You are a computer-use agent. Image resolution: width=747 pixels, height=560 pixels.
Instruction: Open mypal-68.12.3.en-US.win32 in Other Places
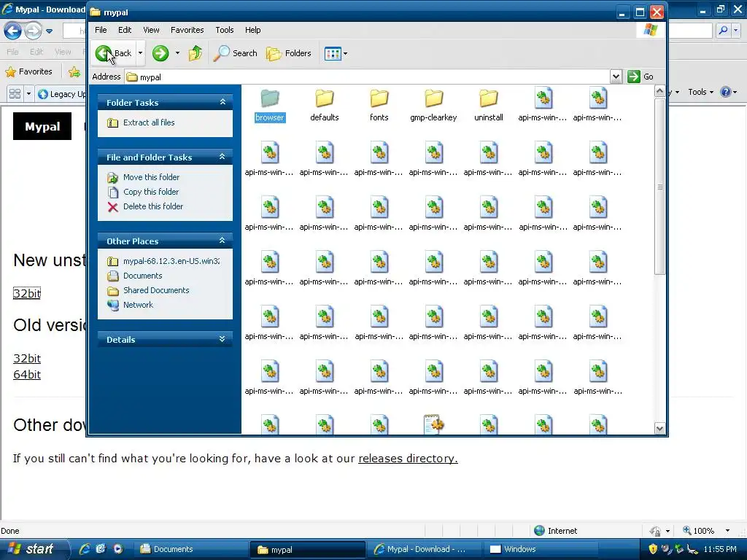(x=171, y=261)
